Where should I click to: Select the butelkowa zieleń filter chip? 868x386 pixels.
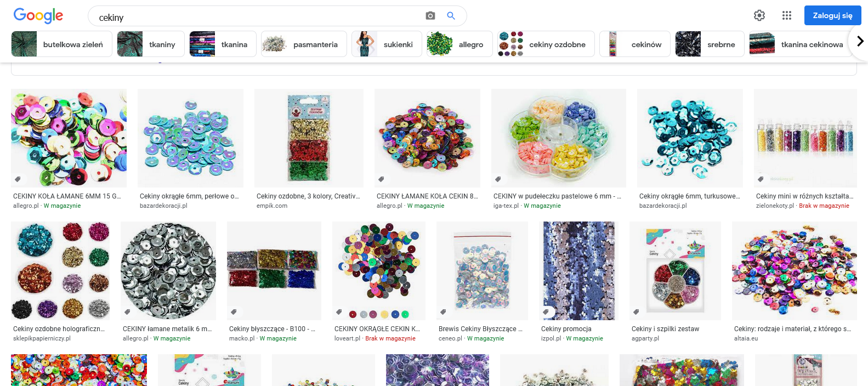coord(61,44)
